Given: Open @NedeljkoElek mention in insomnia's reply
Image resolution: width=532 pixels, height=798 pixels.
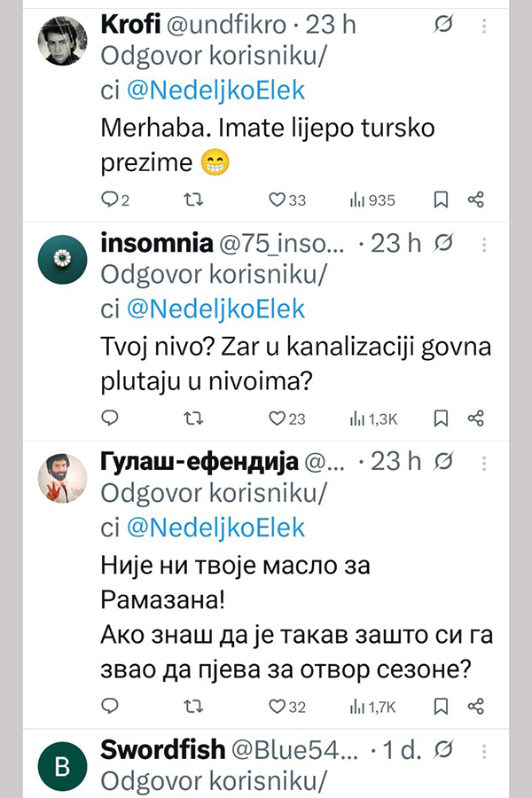Looking at the screenshot, I should tap(216, 309).
